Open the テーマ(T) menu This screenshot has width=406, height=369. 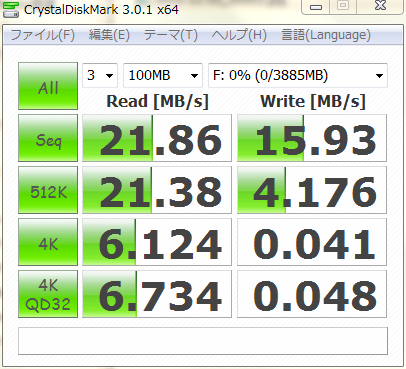pos(171,35)
